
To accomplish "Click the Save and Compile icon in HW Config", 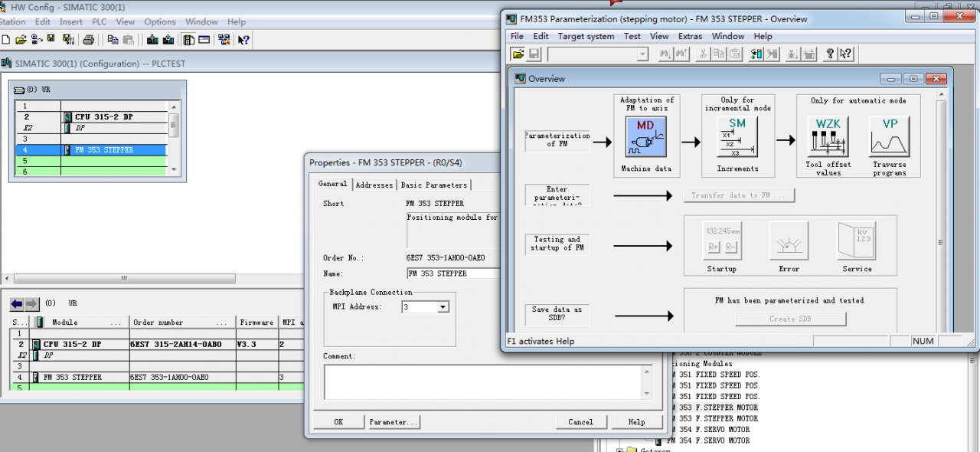I will (x=69, y=40).
